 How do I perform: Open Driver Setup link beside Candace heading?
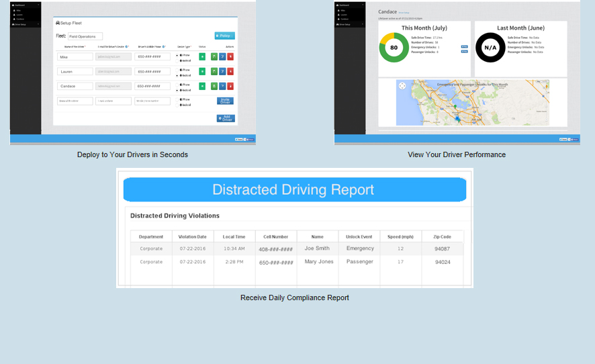(404, 13)
